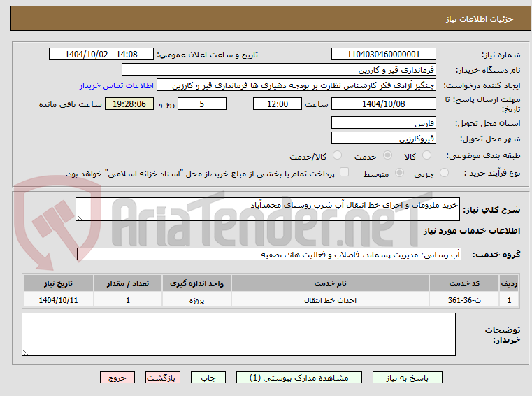Viewport: 532px width, 396px height.
Task: Open اطلاعات تماس خریدار link
Action: [116, 85]
